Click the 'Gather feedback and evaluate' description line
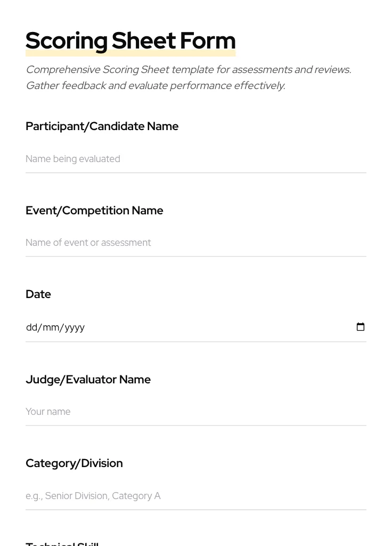The height and width of the screenshot is (546, 392). pyautogui.click(x=155, y=86)
